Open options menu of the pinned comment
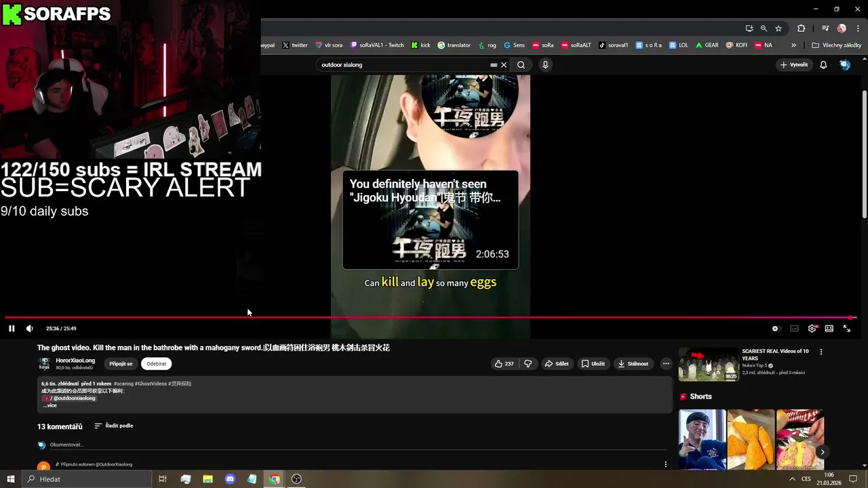Viewport: 868px width, 488px height. pos(665,464)
